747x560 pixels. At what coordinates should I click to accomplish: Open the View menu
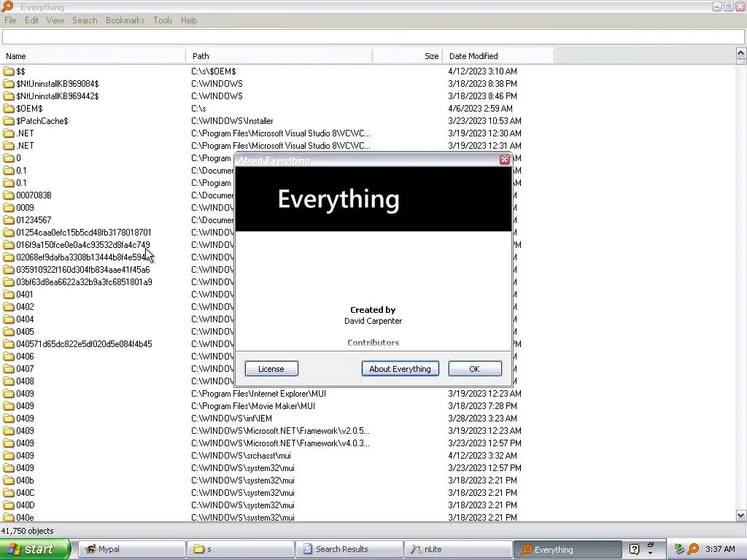click(x=55, y=20)
